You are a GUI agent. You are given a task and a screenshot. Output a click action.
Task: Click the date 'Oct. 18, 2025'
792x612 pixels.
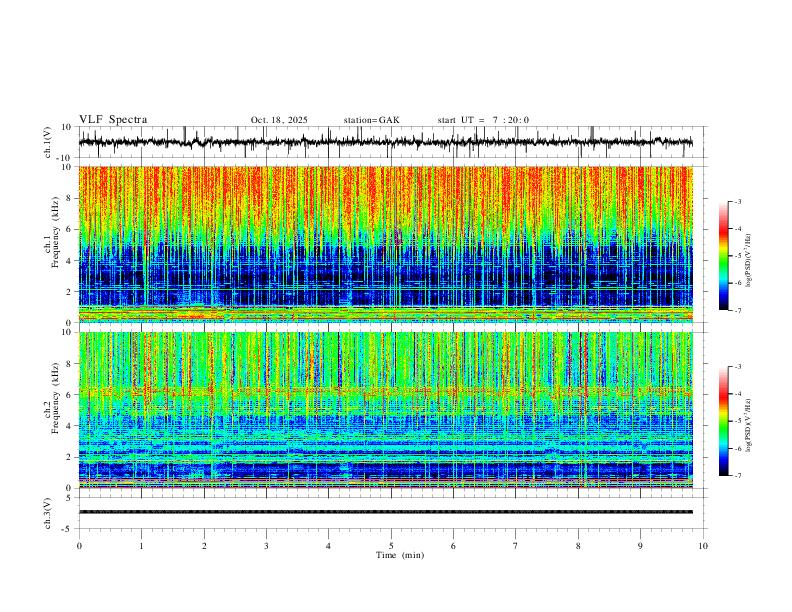tap(279, 120)
